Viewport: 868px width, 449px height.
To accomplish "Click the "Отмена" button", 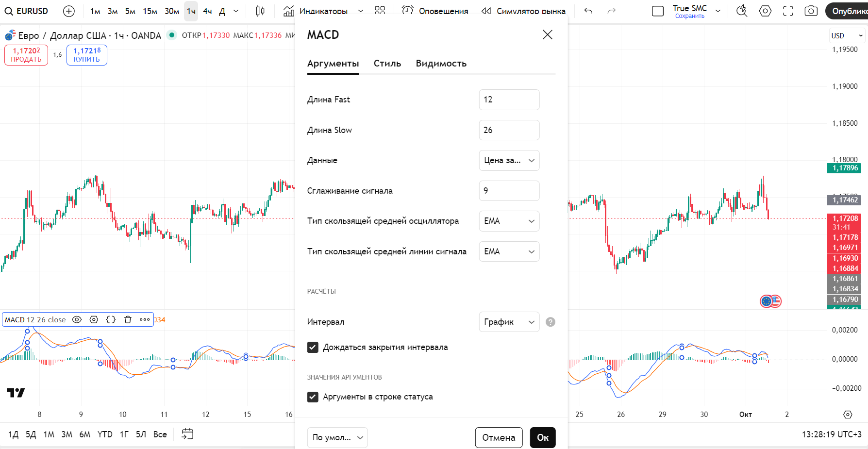I will [x=499, y=437].
